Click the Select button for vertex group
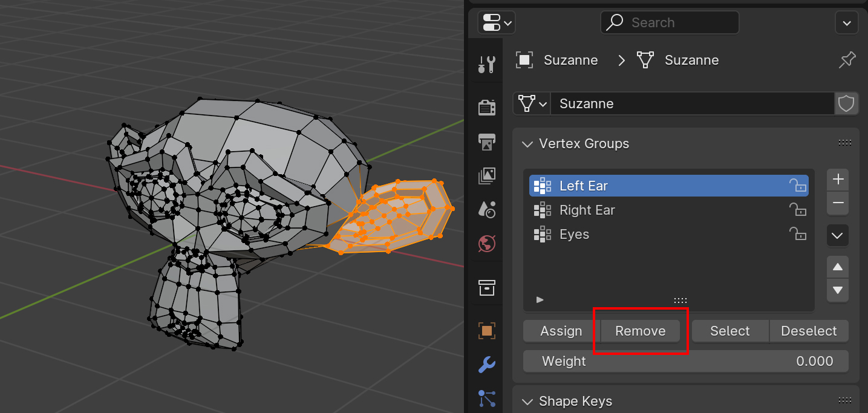 [x=730, y=331]
